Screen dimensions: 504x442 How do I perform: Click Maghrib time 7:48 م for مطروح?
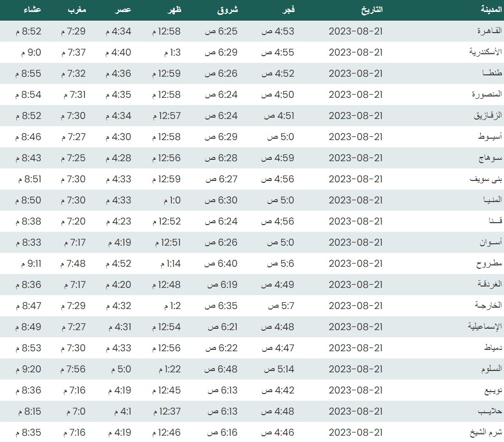coord(73,263)
